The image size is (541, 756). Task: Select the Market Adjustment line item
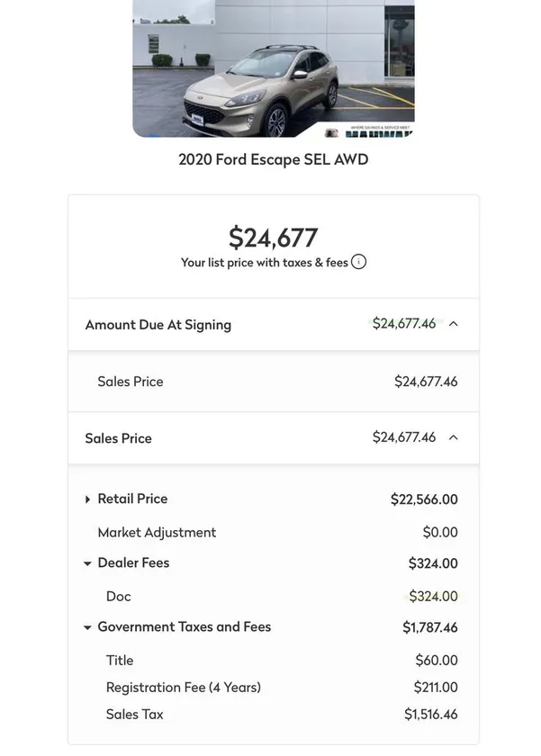coord(157,532)
